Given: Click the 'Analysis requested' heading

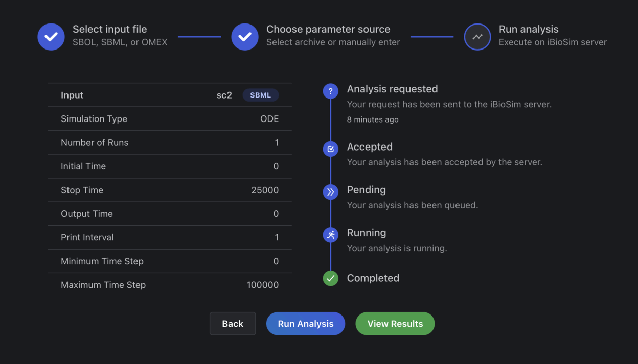Looking at the screenshot, I should pos(392,89).
